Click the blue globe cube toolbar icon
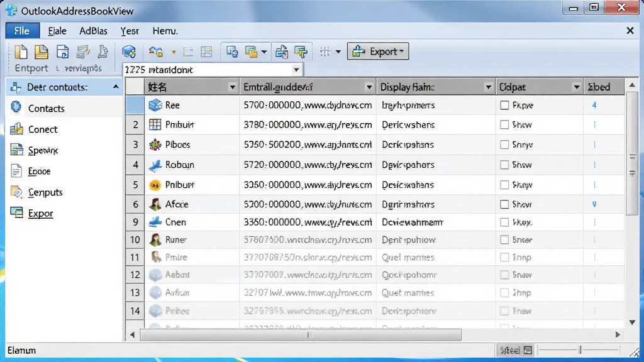644x362 pixels. click(x=129, y=52)
